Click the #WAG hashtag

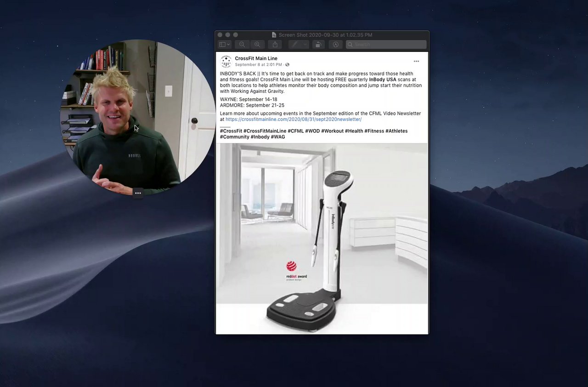[x=278, y=137]
